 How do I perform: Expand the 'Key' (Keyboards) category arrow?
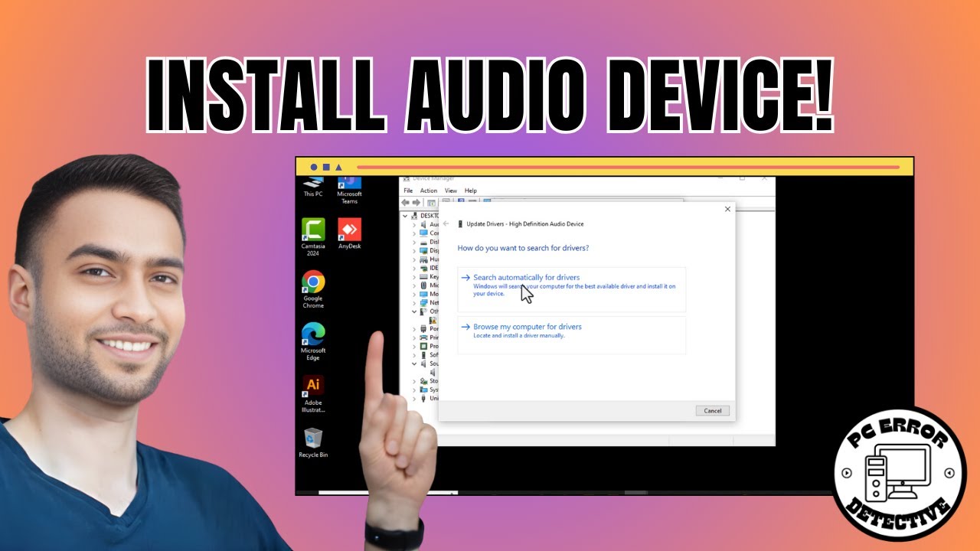pyautogui.click(x=415, y=276)
